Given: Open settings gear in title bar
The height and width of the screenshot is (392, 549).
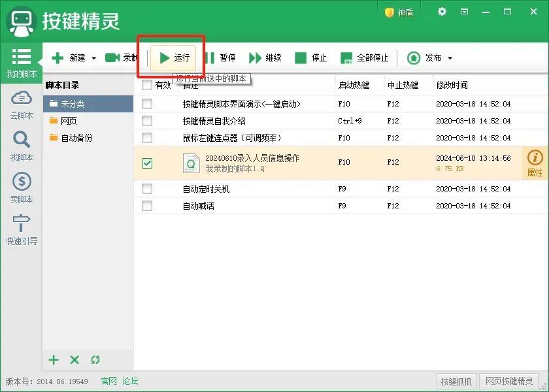Looking at the screenshot, I should click(442, 12).
